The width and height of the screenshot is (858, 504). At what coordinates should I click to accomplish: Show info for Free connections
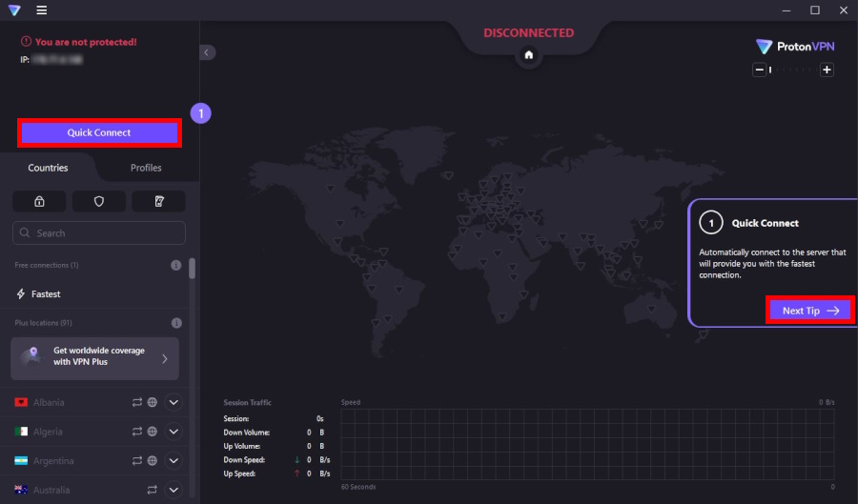click(175, 265)
